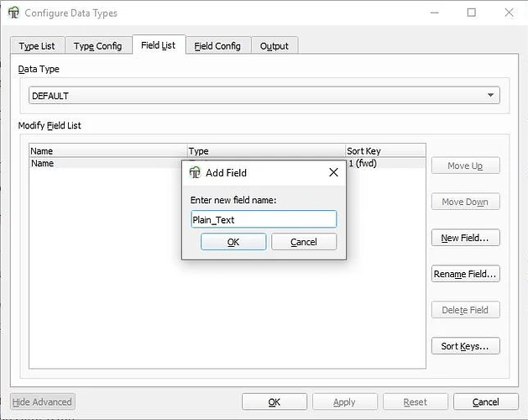Click the app icon in Configure Data Types title bar
Screen dimensions: 528x420
(x=13, y=13)
